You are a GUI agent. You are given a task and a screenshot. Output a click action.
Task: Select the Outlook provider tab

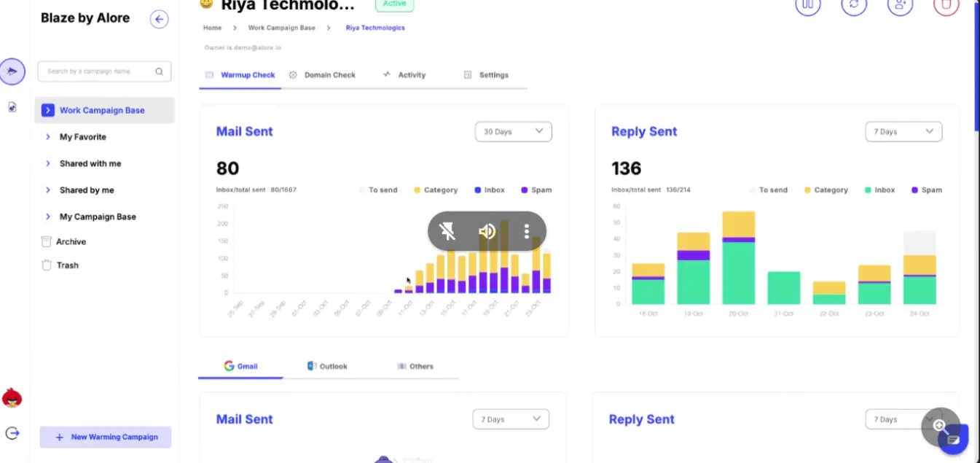327,366
